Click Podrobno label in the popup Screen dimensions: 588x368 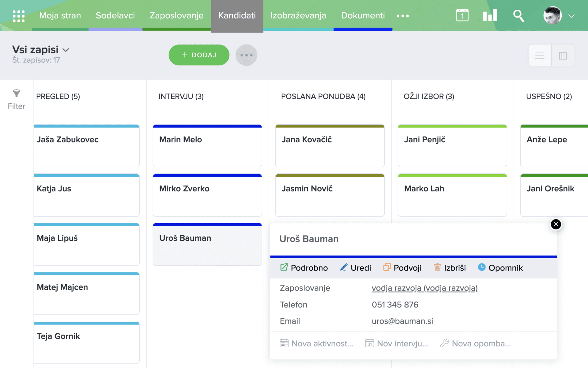[x=309, y=268]
